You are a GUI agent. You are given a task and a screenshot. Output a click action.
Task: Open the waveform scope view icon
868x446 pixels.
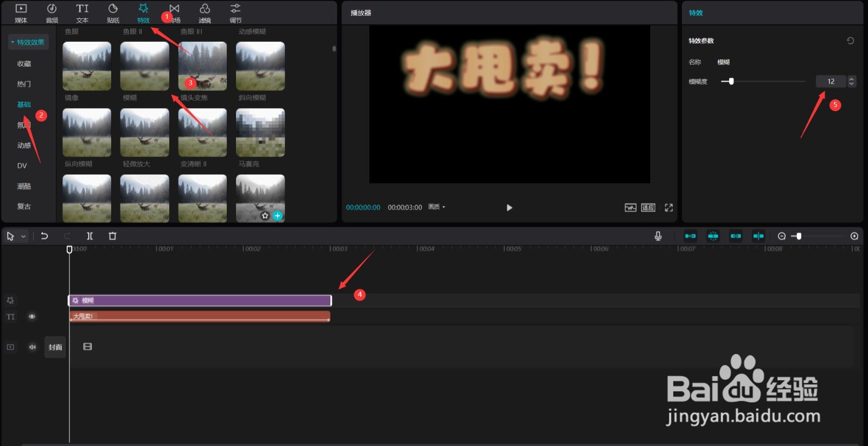630,207
